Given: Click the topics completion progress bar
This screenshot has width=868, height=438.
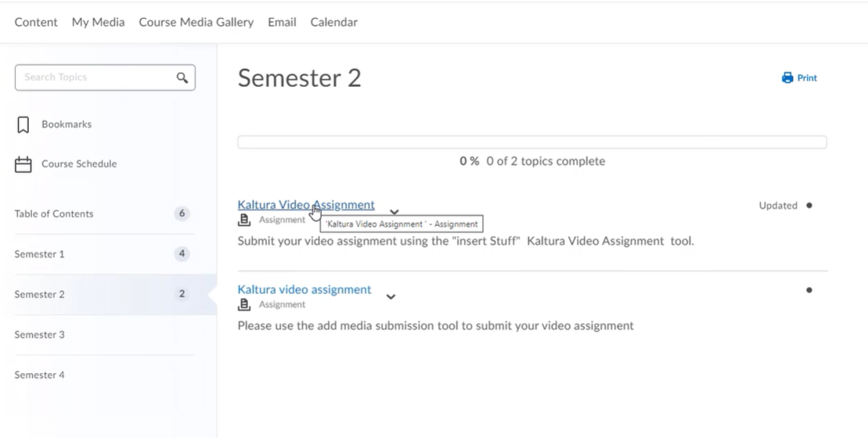Looking at the screenshot, I should point(531,142).
